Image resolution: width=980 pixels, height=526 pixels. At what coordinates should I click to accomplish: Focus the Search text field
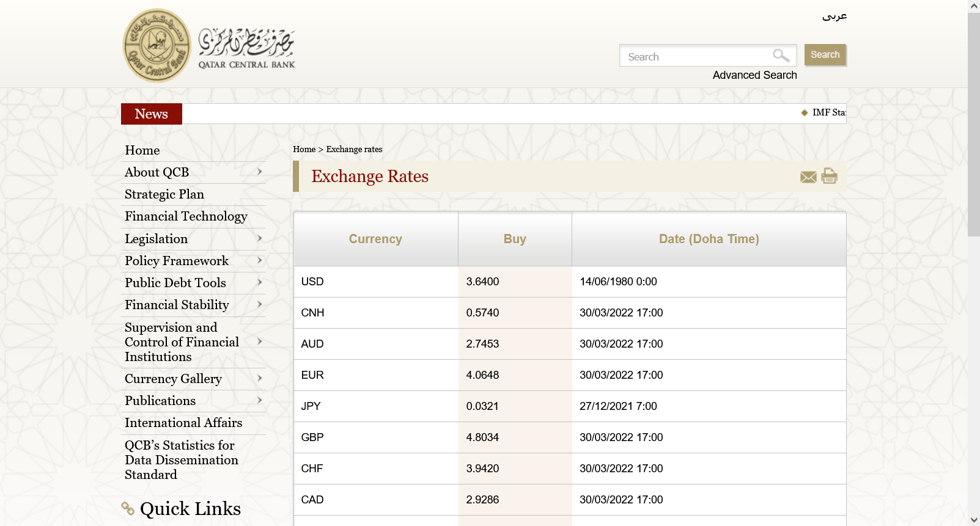click(x=694, y=56)
